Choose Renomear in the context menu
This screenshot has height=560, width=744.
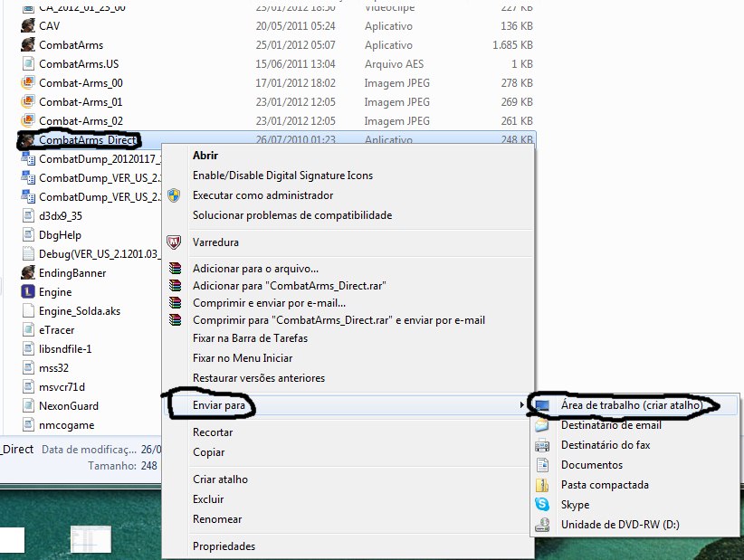click(x=217, y=519)
